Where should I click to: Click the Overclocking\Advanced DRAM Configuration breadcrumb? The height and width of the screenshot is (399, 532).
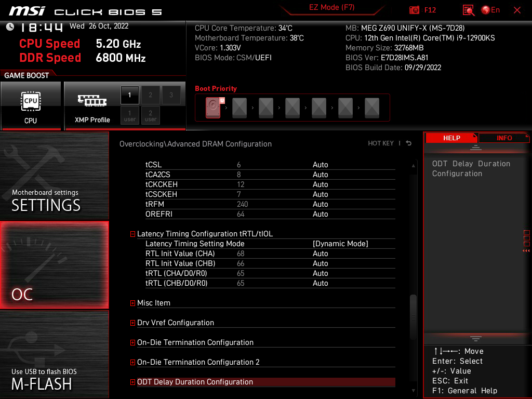[x=195, y=144]
